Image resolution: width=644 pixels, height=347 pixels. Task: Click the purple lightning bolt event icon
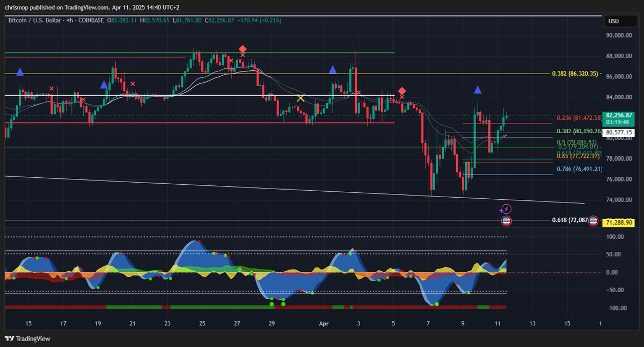point(506,209)
